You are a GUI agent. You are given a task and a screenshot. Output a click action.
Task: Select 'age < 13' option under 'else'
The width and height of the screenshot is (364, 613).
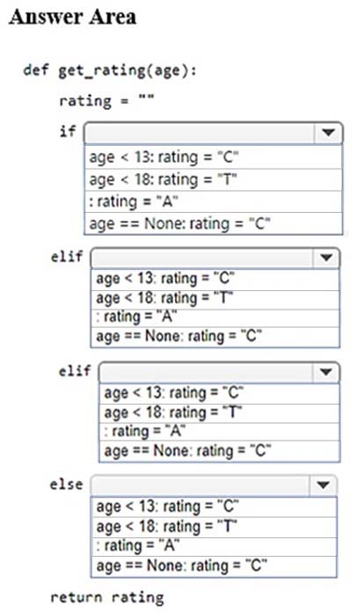214,507
